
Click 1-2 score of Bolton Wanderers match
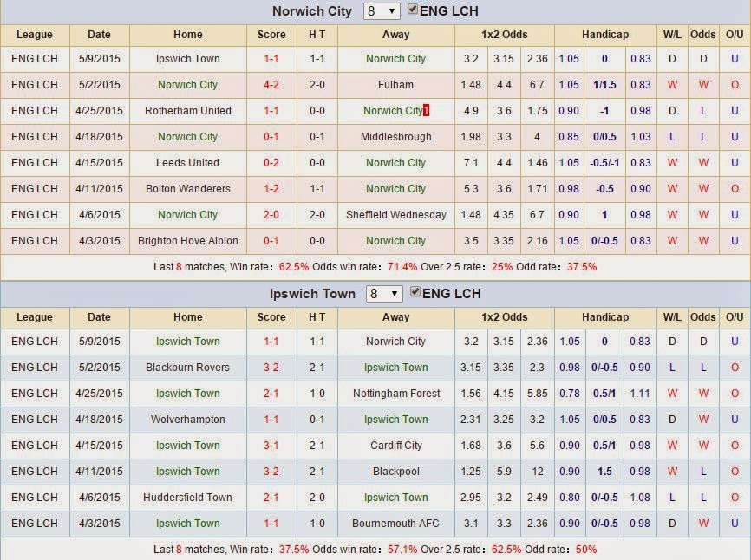271,189
